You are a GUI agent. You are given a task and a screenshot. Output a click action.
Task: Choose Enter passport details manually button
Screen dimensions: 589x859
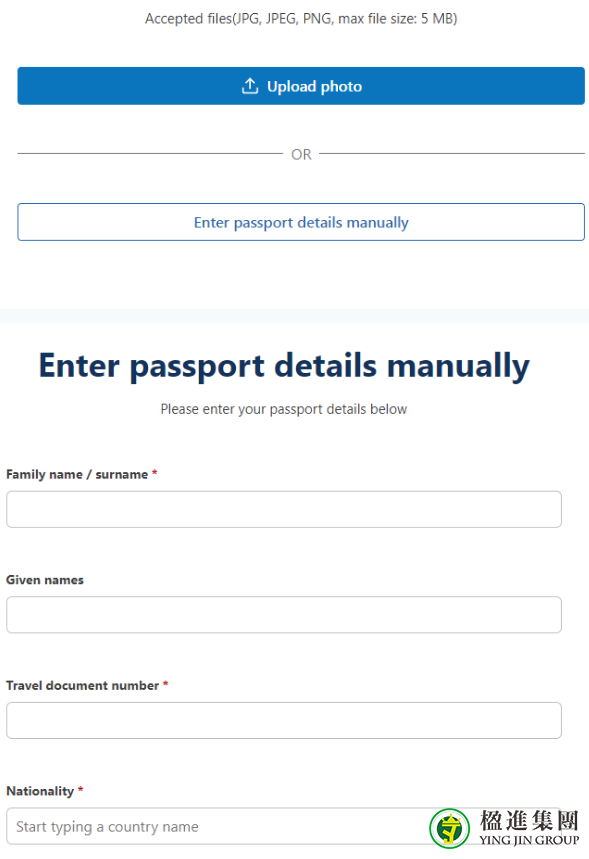click(301, 222)
